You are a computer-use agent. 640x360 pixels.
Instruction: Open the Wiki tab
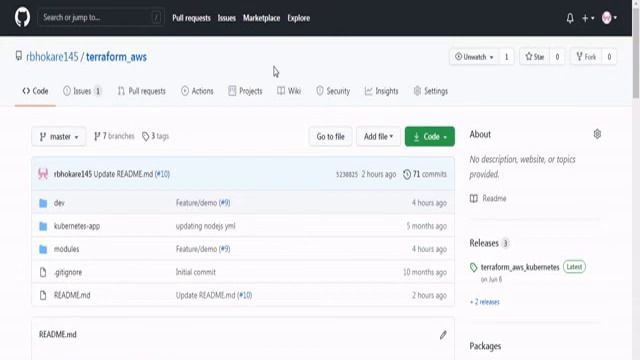tap(289, 91)
